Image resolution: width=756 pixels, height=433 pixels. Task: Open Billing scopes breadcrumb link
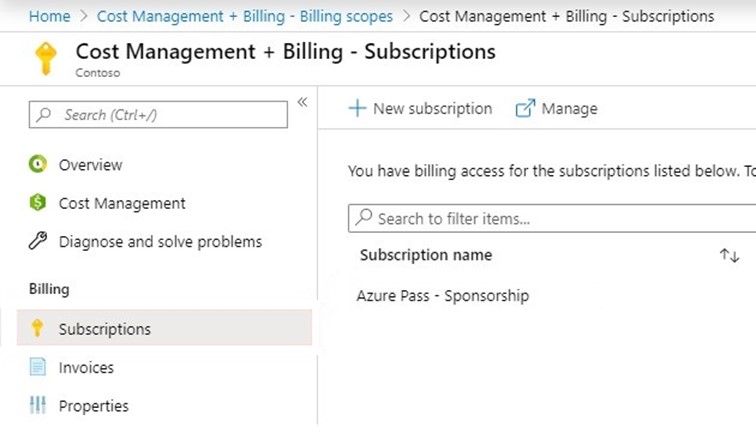tap(245, 16)
